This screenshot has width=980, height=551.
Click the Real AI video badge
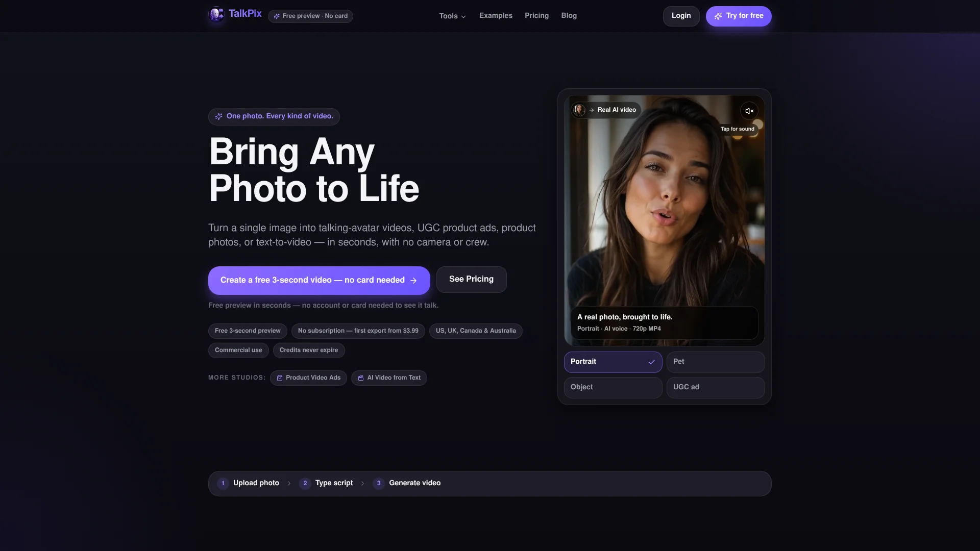[606, 110]
